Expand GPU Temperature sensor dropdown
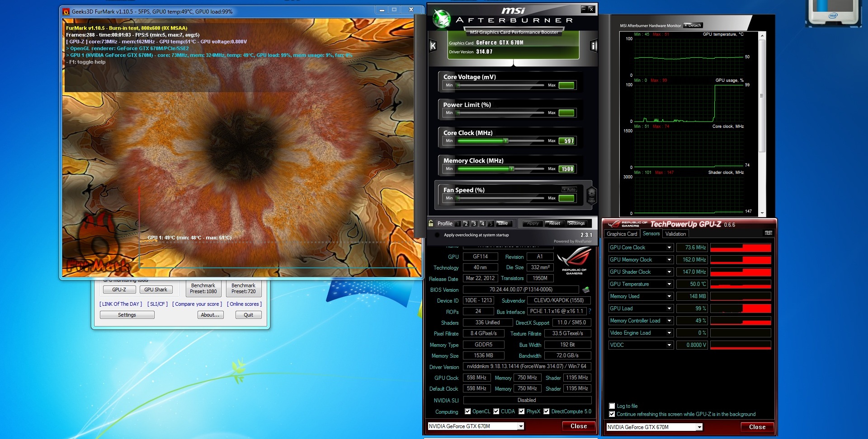 pos(670,284)
